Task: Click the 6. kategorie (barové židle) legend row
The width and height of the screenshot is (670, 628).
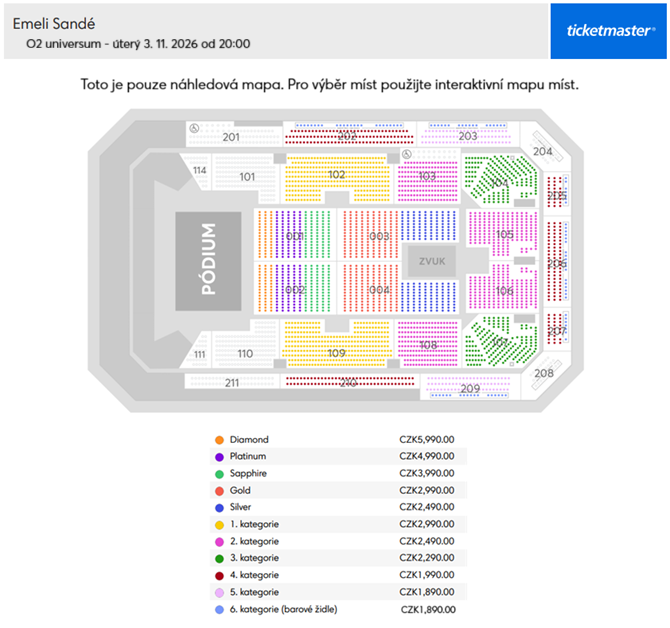Action: pos(336,609)
